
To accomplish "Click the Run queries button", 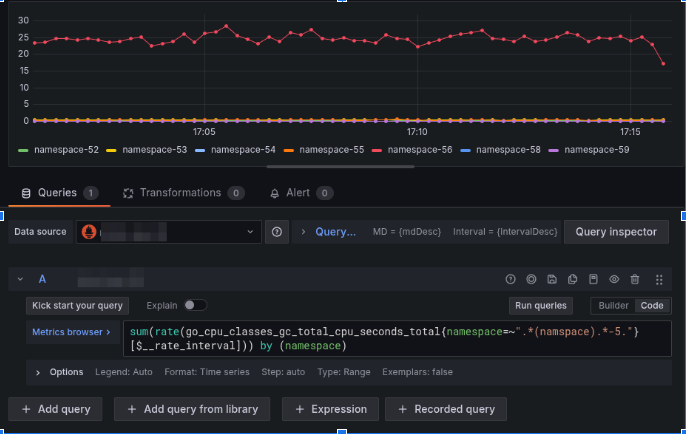I will [541, 305].
